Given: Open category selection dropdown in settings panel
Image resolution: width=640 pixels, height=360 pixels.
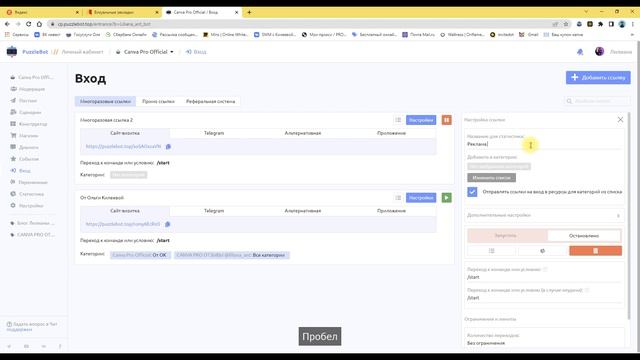Looking at the screenshot, I should click(x=499, y=167).
